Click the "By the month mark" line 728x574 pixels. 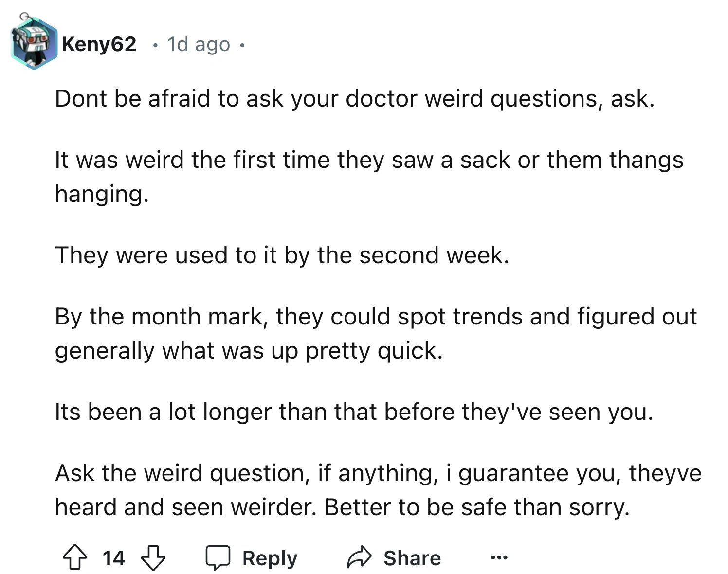click(376, 316)
